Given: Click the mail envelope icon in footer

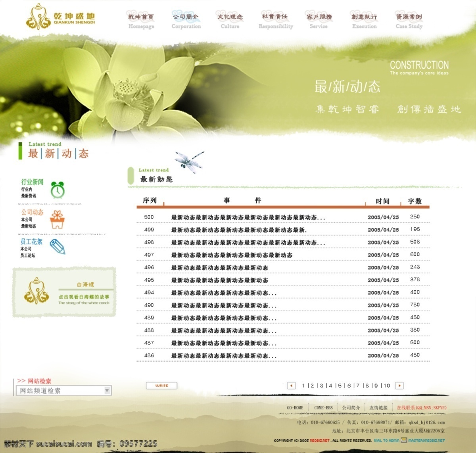Looking at the screenshot, I should (404, 440).
